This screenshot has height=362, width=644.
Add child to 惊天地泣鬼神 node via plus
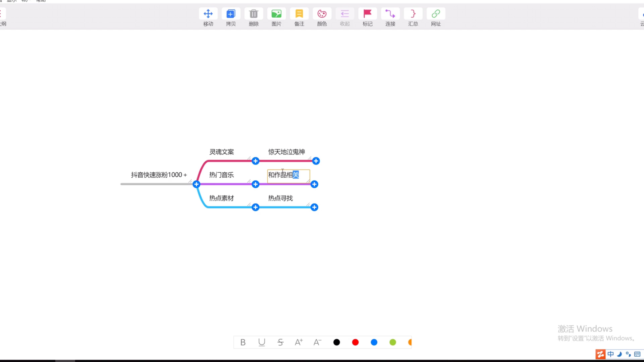[x=316, y=161]
